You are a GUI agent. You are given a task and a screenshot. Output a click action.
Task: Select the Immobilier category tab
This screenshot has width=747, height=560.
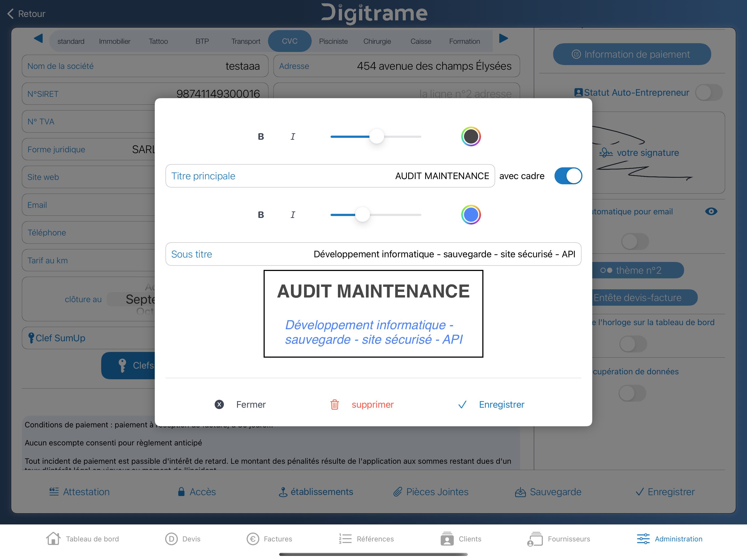pos(115,41)
